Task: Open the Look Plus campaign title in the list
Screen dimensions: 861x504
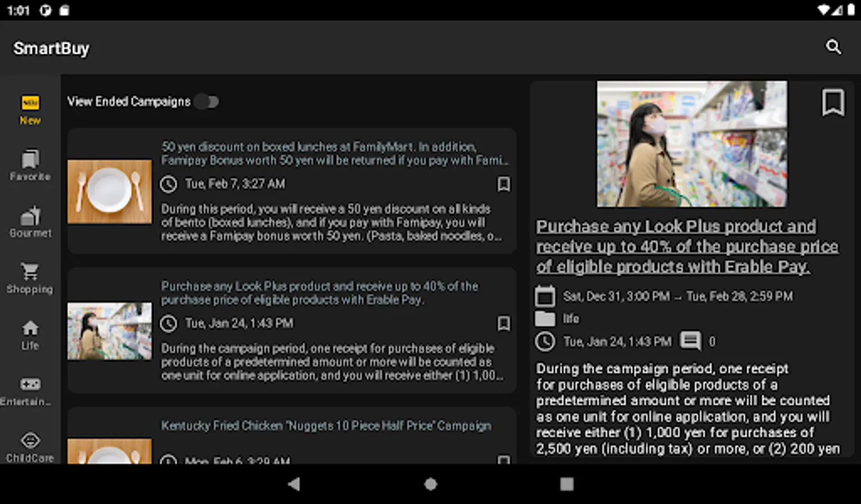Action: click(x=320, y=293)
